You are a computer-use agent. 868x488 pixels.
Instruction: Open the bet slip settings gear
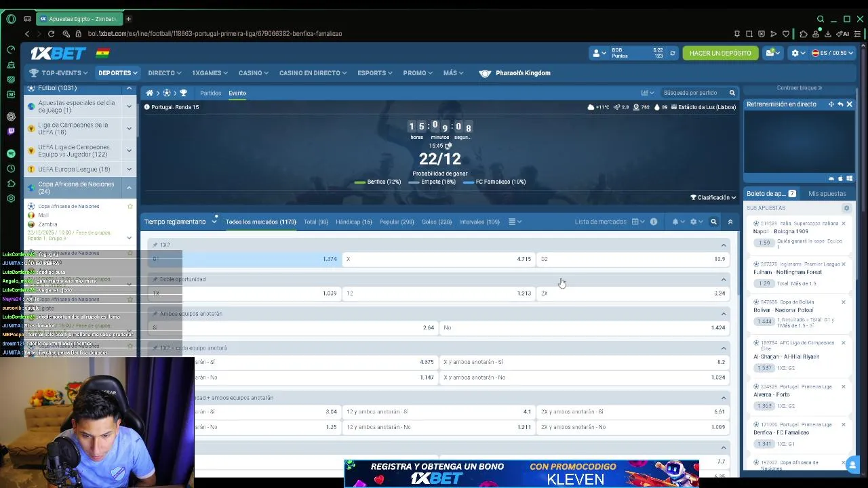(846, 208)
